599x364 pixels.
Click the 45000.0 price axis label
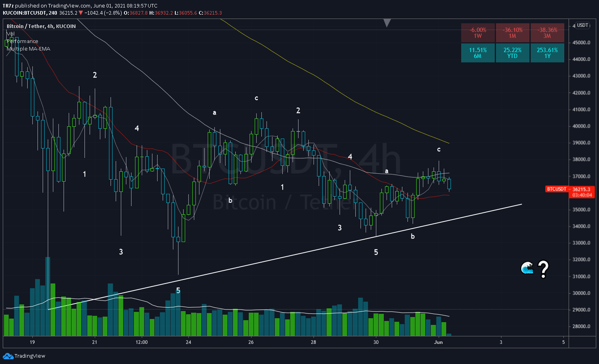(x=582, y=43)
